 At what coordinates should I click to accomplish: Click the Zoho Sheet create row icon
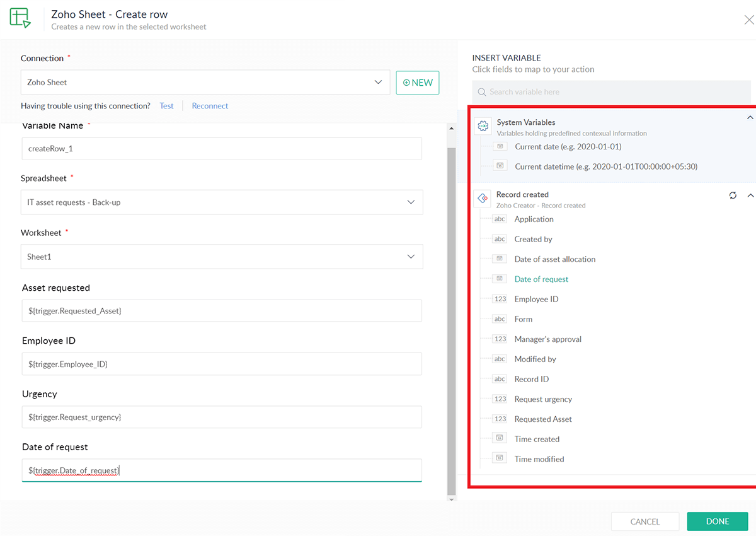click(20, 18)
